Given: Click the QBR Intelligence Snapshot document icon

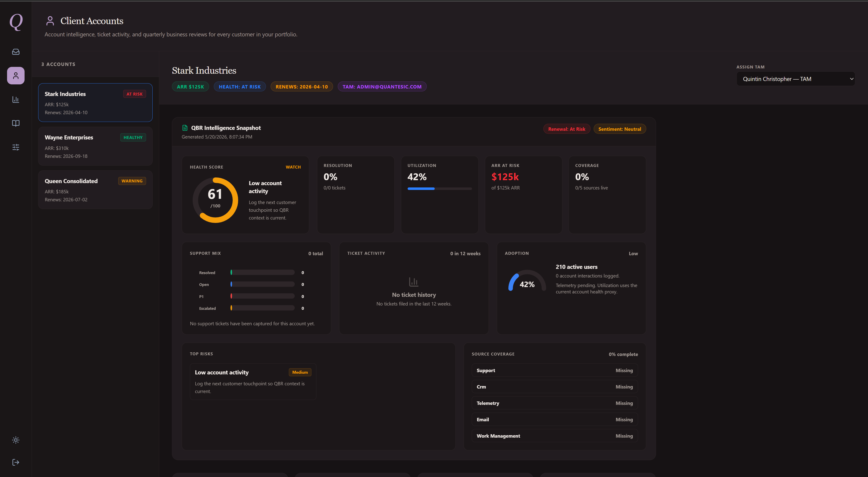Looking at the screenshot, I should tap(185, 128).
